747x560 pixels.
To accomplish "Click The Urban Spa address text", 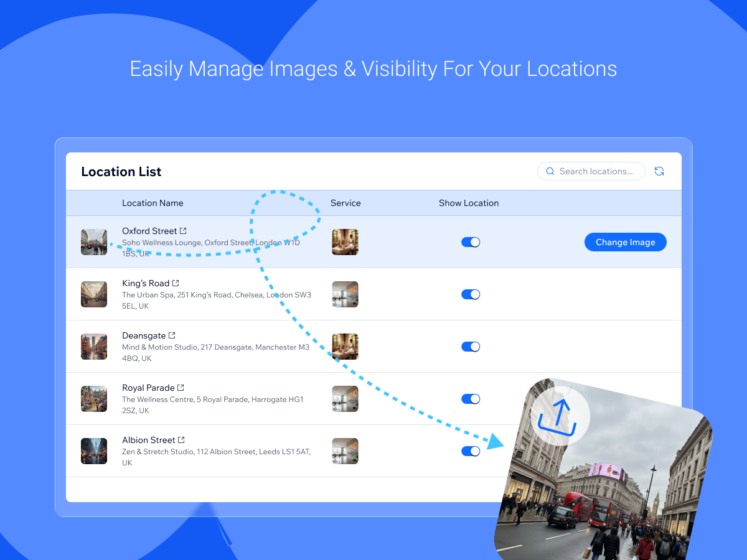I will [217, 301].
